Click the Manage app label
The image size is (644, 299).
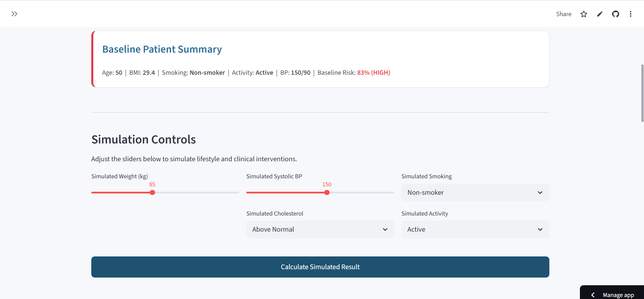pyautogui.click(x=618, y=295)
